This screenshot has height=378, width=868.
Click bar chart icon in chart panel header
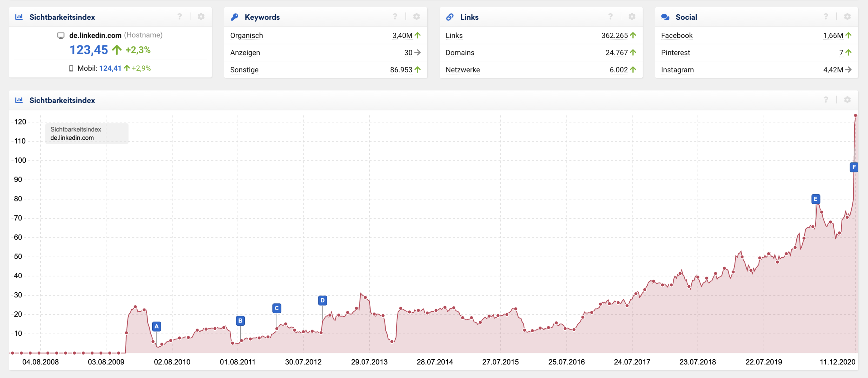click(19, 100)
